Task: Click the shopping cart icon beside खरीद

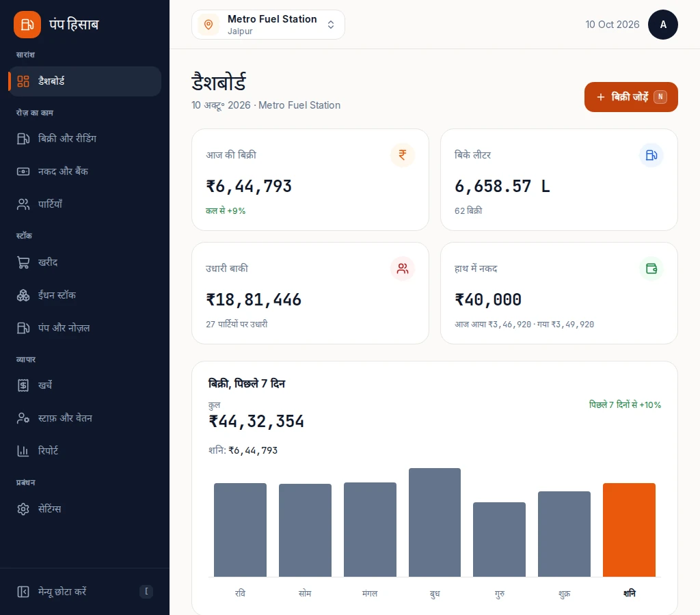Action: point(23,262)
